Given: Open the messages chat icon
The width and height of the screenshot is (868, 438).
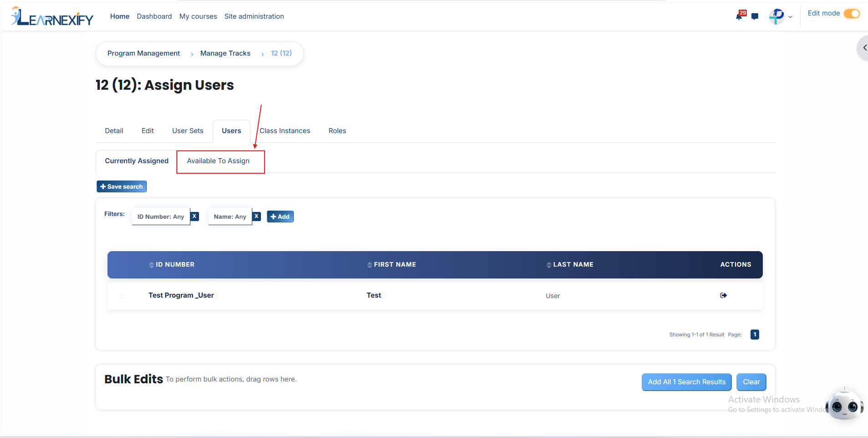Looking at the screenshot, I should 755,16.
